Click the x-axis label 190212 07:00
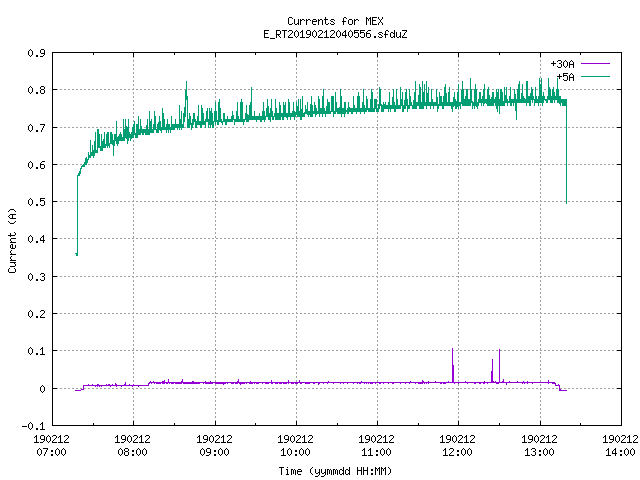 tap(51, 445)
